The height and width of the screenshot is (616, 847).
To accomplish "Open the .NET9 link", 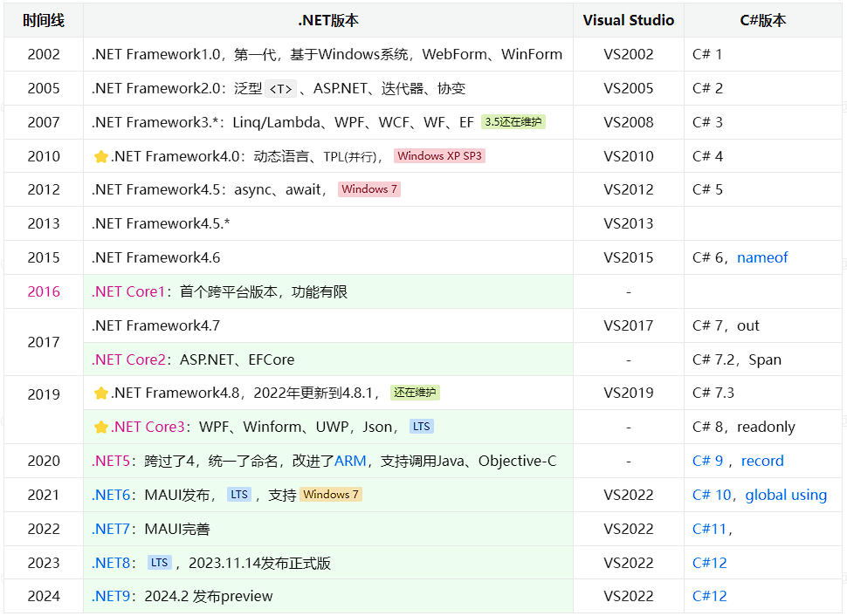I will pyautogui.click(x=111, y=596).
